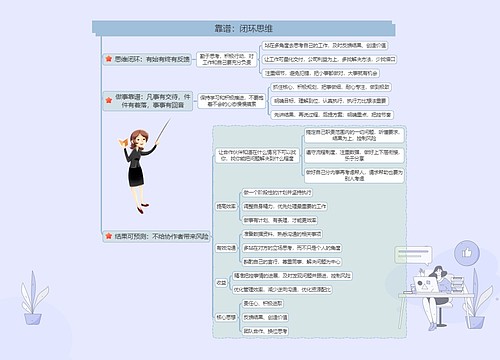Select the 收益 branch node

[x=222, y=283]
